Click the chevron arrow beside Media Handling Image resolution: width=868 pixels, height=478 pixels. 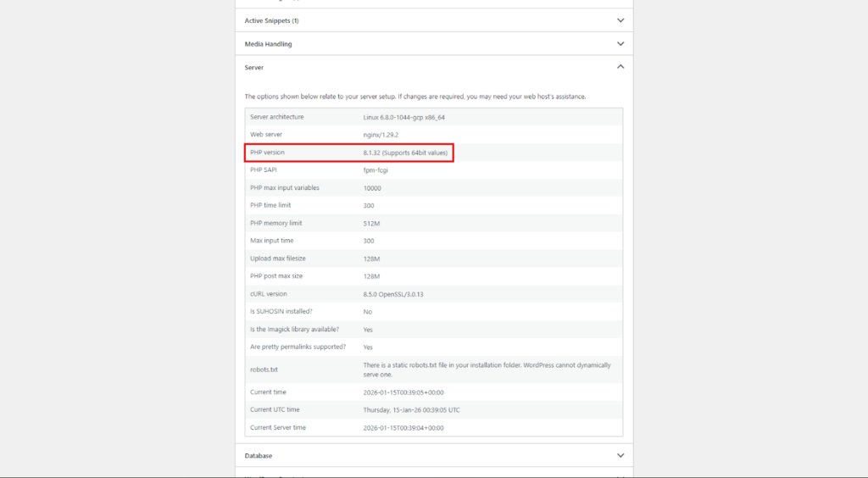click(x=620, y=43)
